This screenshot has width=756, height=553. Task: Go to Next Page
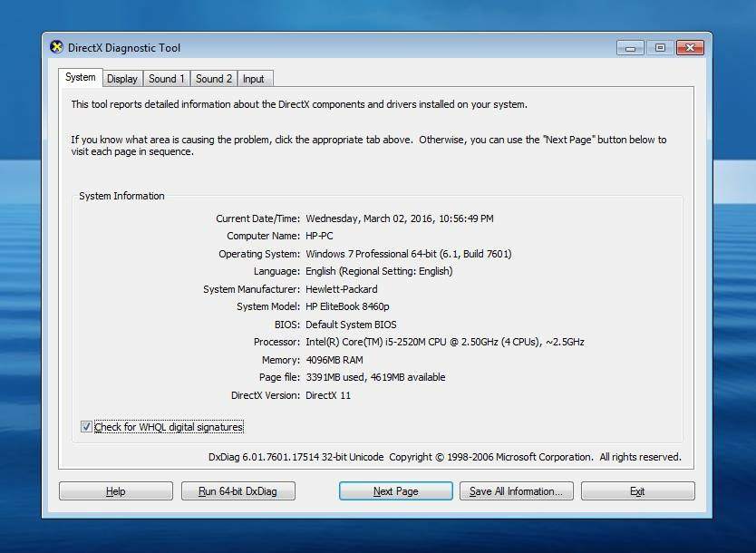click(396, 490)
